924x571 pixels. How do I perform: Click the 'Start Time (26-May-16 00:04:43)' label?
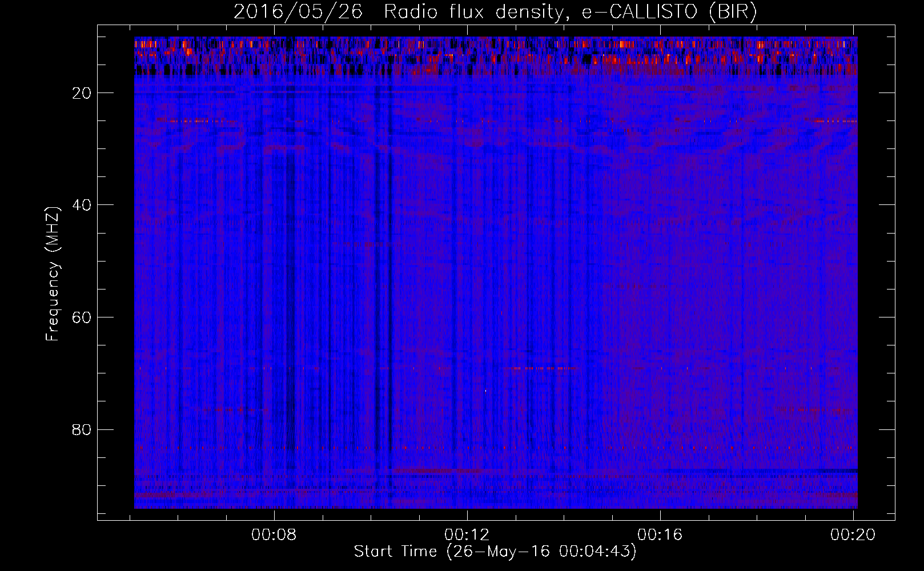(x=495, y=552)
